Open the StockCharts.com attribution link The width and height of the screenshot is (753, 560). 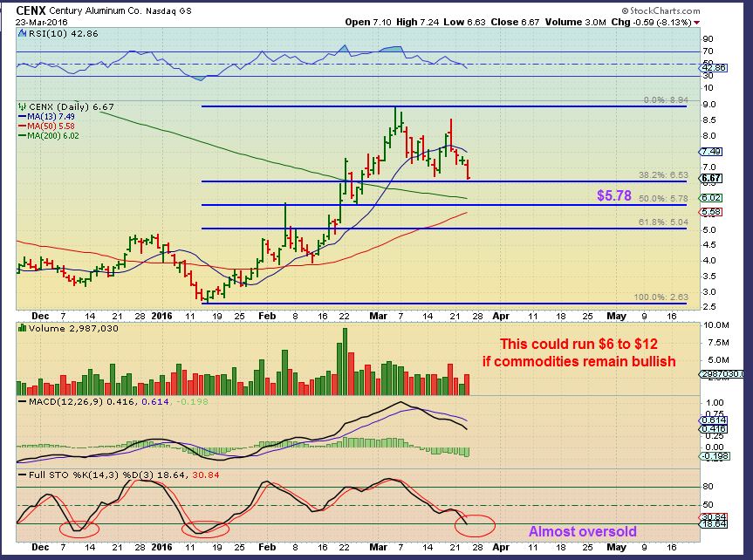pyautogui.click(x=661, y=10)
